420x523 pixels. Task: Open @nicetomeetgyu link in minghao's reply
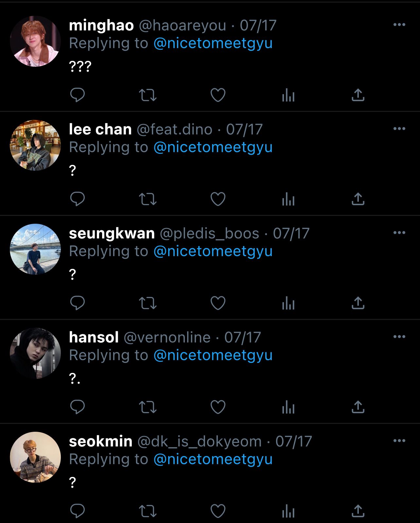(213, 44)
